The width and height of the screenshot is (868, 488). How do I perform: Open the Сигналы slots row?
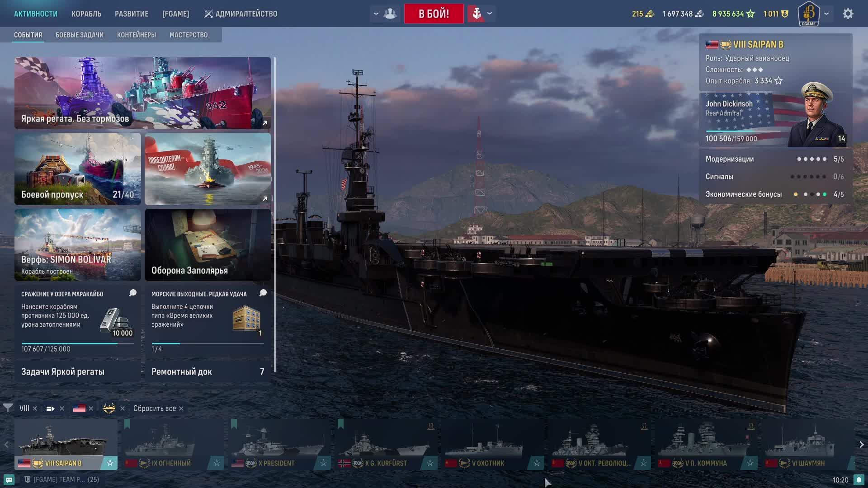(775, 177)
